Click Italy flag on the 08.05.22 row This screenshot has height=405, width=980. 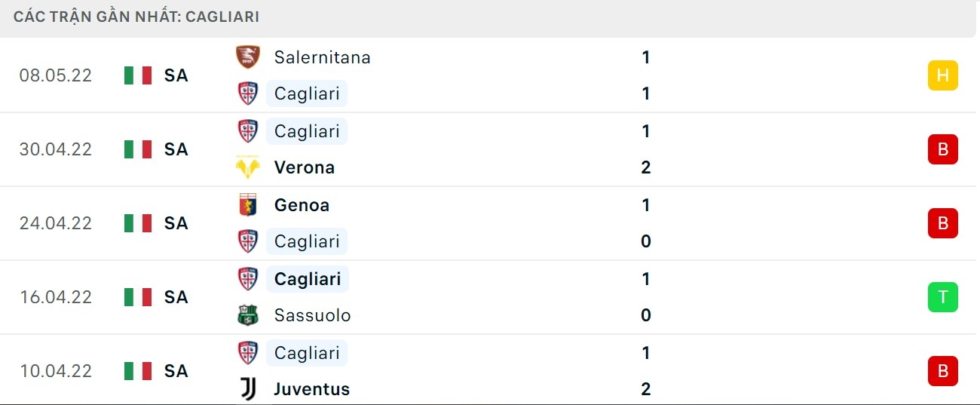(138, 75)
